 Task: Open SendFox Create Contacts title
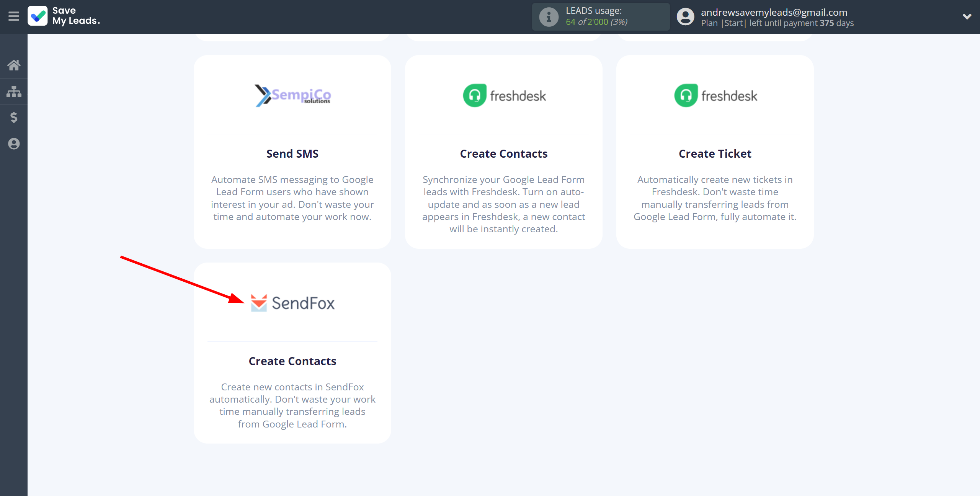coord(292,361)
